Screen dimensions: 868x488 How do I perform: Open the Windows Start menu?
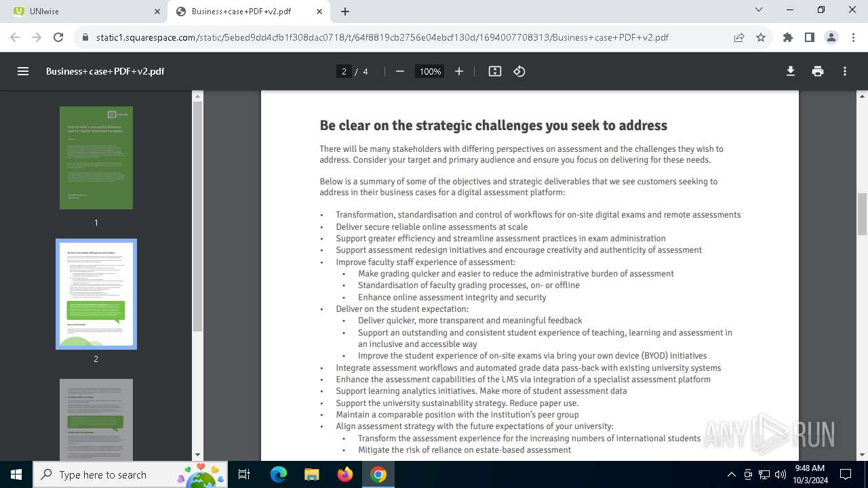[16, 474]
